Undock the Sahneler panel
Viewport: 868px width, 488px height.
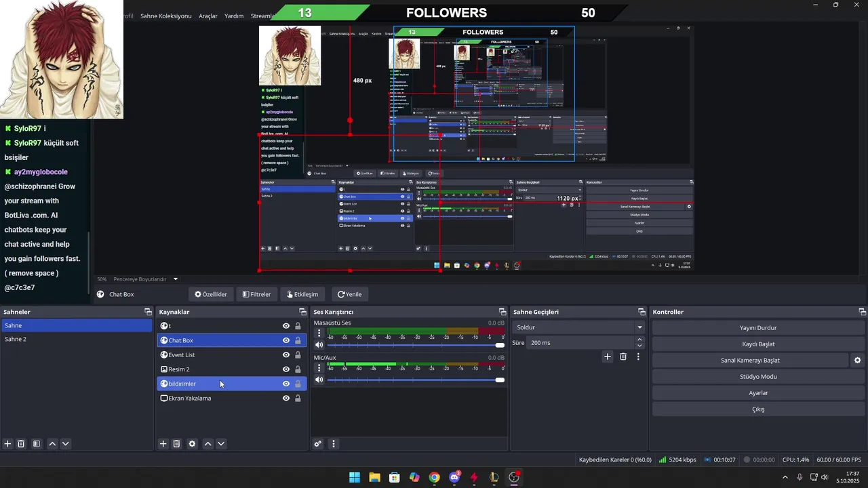coord(148,312)
